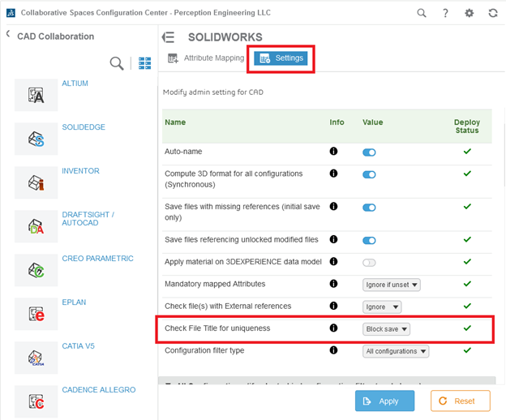Show info for Check file(s) with External references
The height and width of the screenshot is (420, 506).
point(333,306)
